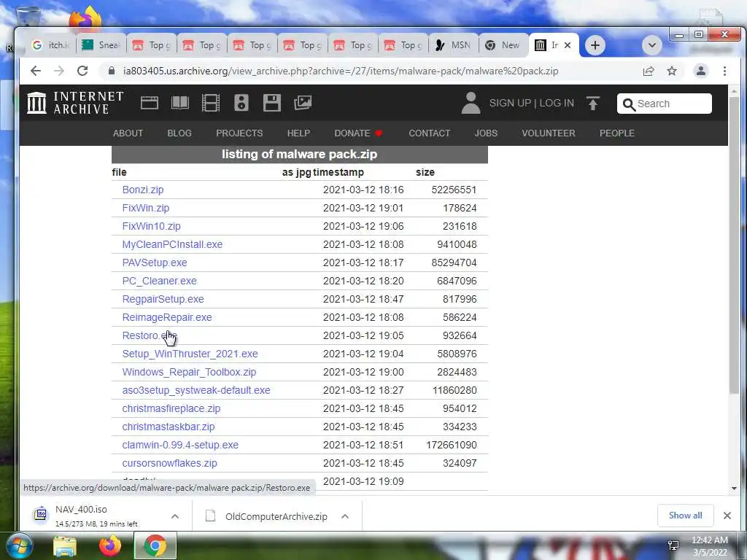Expand options for OldComputerArchive.zip download
The height and width of the screenshot is (560, 747).
coord(345,516)
